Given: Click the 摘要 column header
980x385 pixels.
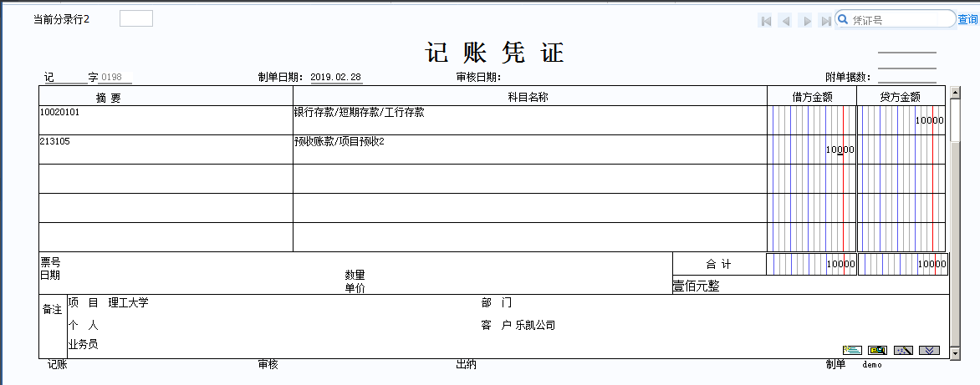Looking at the screenshot, I should coord(166,96).
